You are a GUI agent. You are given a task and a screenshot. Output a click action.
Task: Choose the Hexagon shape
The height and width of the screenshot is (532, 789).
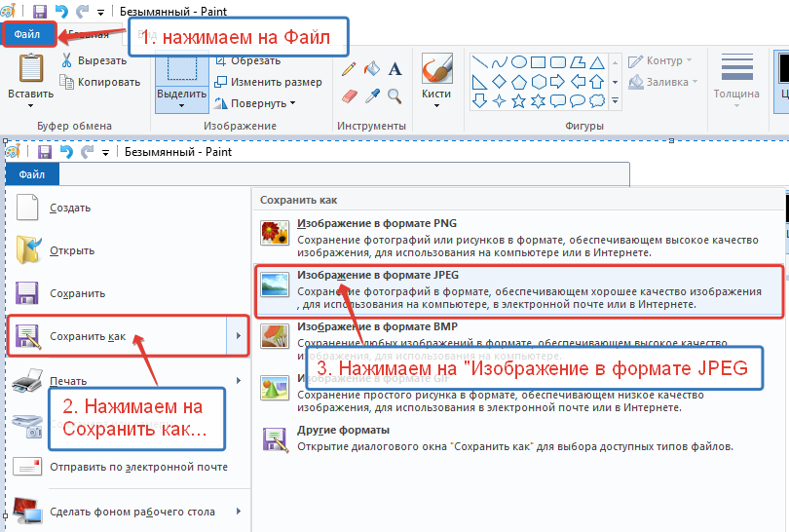tap(539, 82)
